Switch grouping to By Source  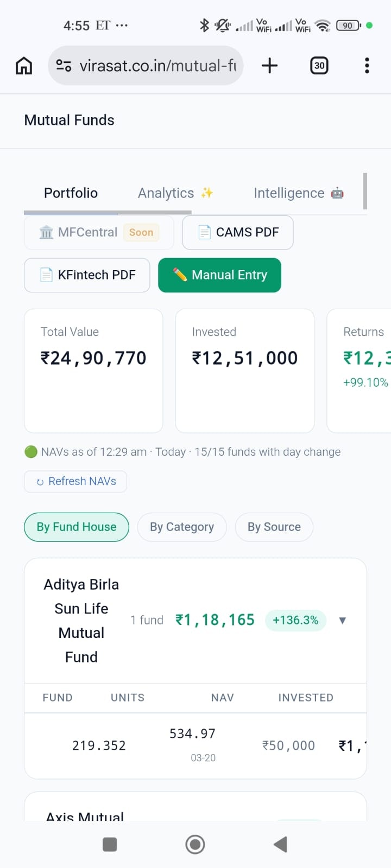[x=274, y=527]
